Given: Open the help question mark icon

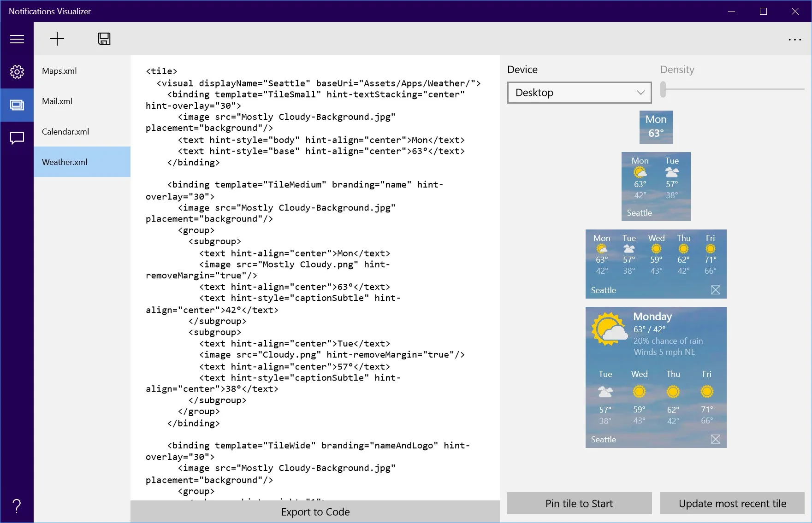Looking at the screenshot, I should tap(17, 506).
